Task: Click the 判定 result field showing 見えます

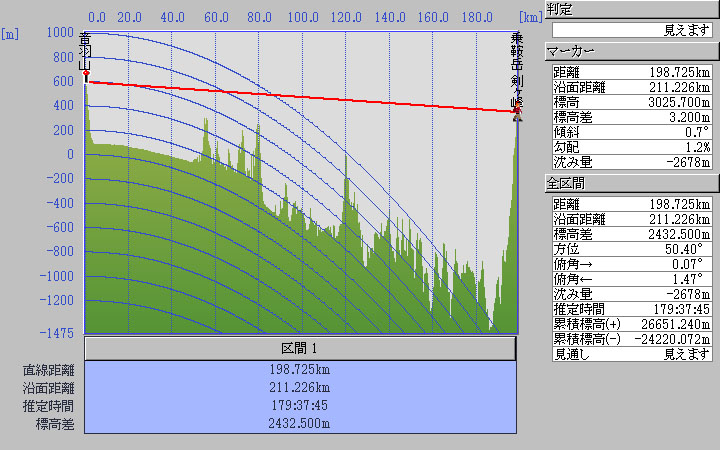Action: point(631,30)
